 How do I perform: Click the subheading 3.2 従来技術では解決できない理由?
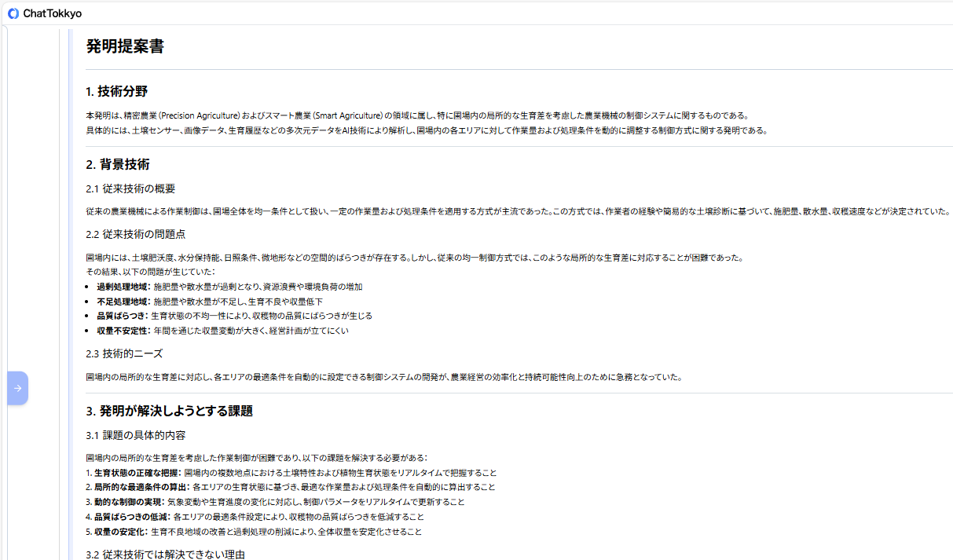(166, 555)
